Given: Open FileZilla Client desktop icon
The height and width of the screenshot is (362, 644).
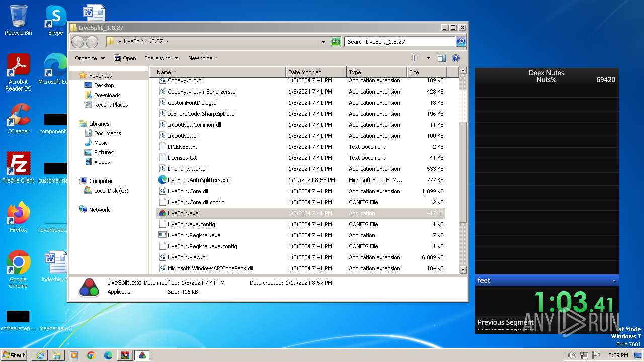Looking at the screenshot, I should [18, 167].
